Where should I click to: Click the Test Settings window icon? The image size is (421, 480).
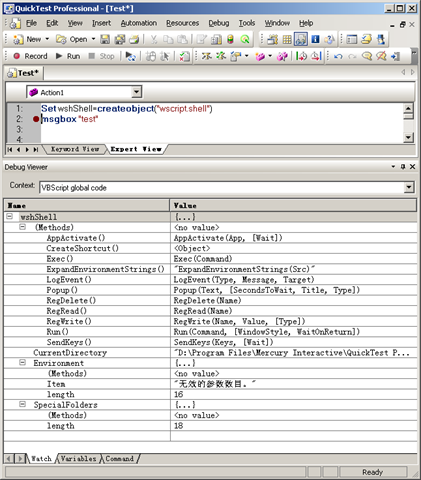352,40
